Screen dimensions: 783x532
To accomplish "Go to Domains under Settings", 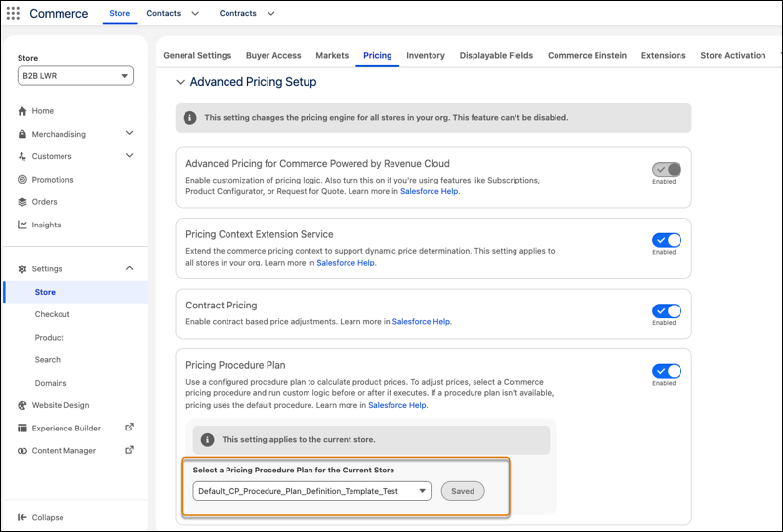I will pyautogui.click(x=51, y=383).
